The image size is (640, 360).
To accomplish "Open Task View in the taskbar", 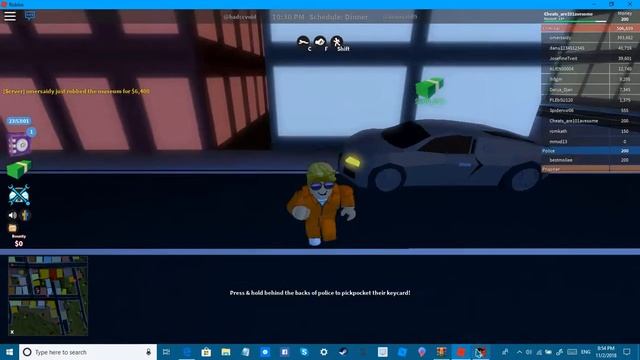I will tap(166, 352).
